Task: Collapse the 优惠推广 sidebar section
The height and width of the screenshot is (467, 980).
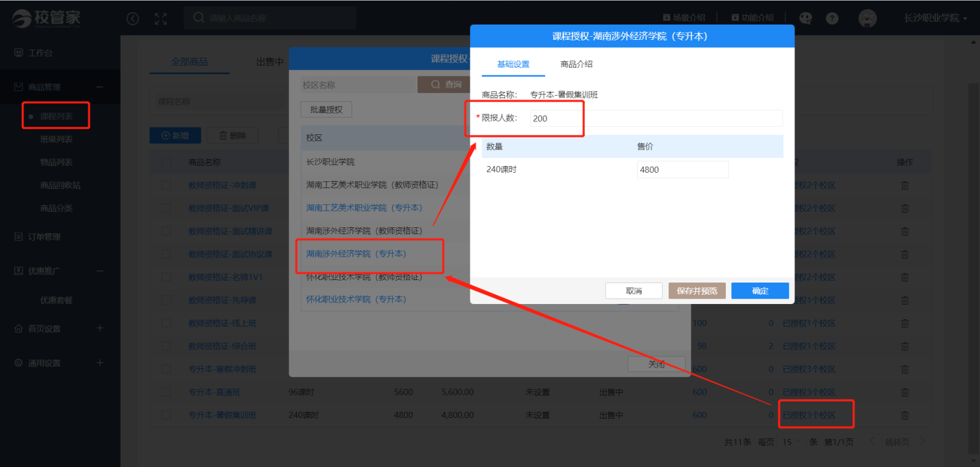Action: 100,271
